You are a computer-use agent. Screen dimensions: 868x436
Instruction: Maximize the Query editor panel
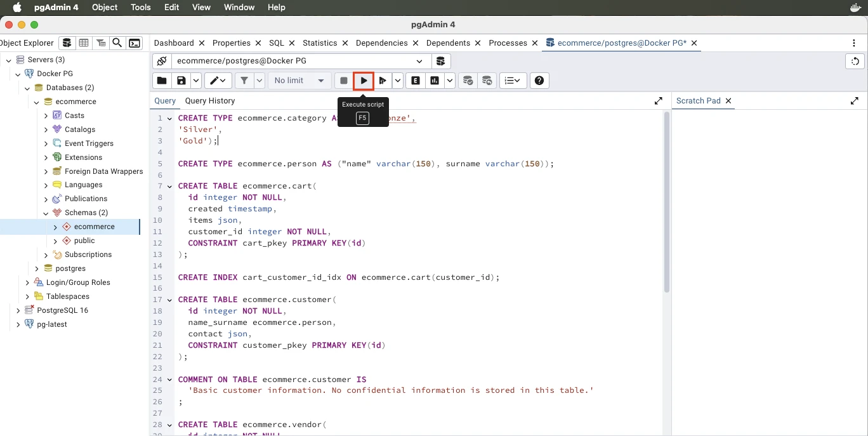[659, 101]
